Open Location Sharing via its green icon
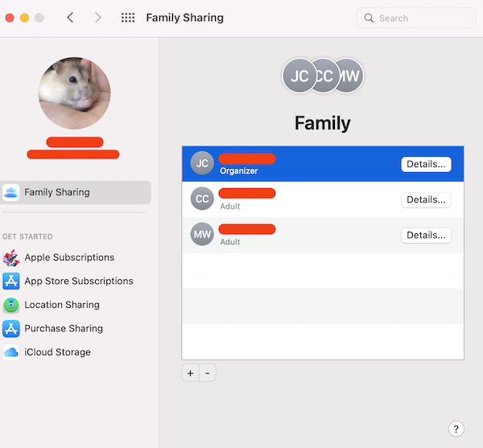 11,305
